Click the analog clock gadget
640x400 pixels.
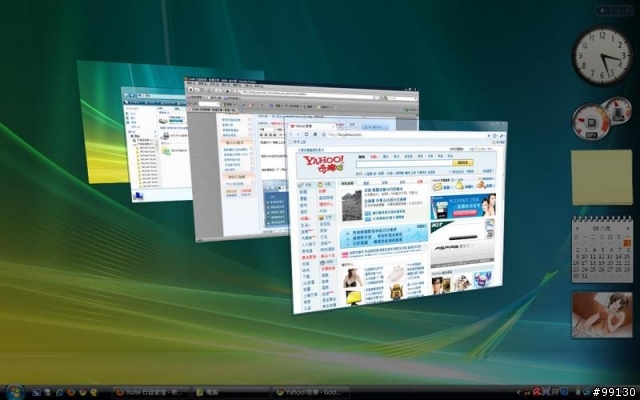tap(602, 56)
